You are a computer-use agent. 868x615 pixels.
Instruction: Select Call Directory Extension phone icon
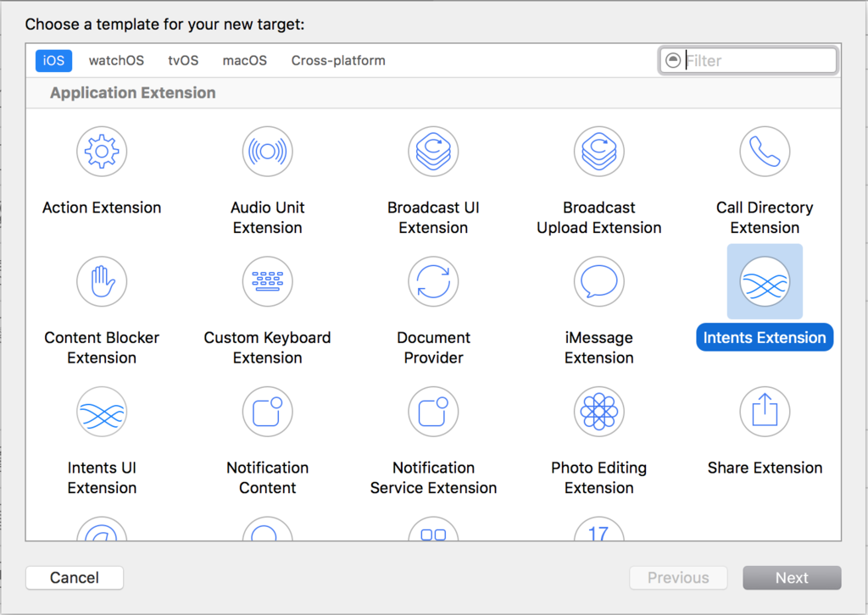[765, 152]
